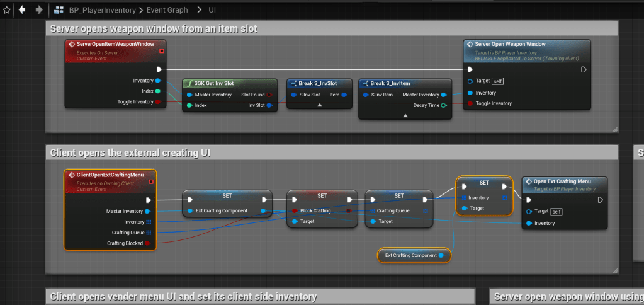Click Toggle Inventory input on Server Open Weapon Window
This screenshot has height=305, width=644.
point(470,103)
